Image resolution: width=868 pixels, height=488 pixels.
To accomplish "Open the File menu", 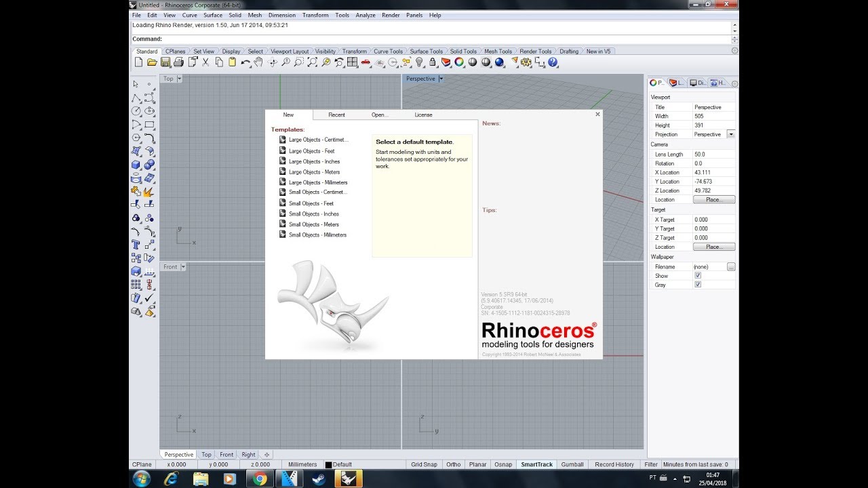I will (x=137, y=15).
